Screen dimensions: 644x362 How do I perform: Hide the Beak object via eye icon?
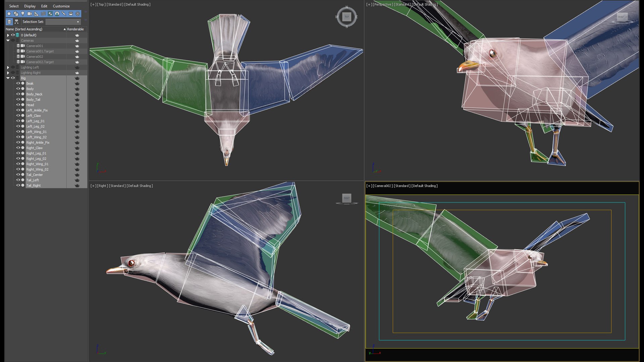click(x=18, y=83)
